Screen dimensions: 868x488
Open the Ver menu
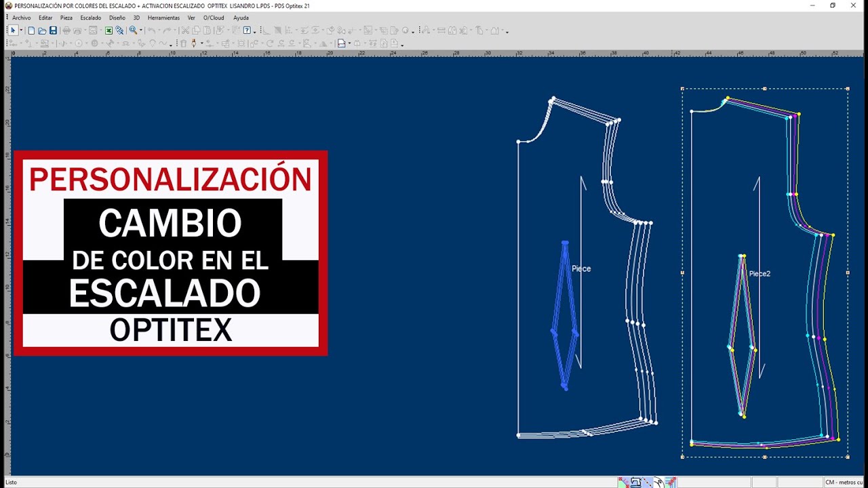191,18
